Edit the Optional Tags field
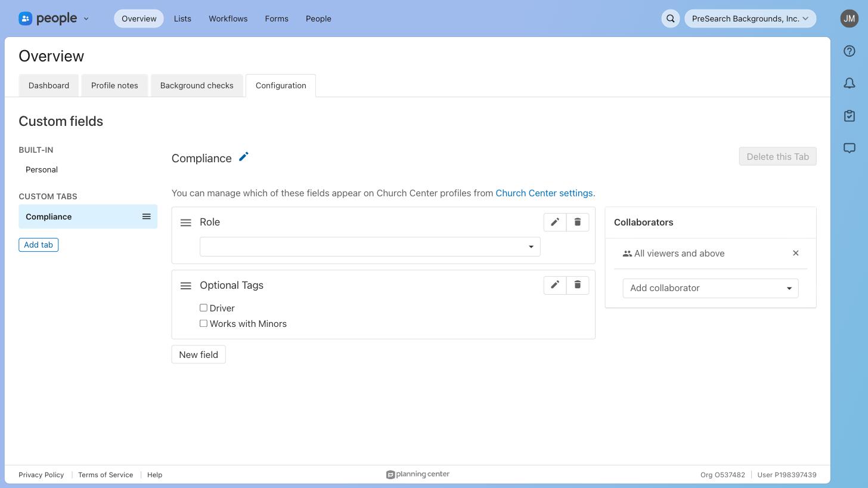The width and height of the screenshot is (868, 488). pos(555,285)
